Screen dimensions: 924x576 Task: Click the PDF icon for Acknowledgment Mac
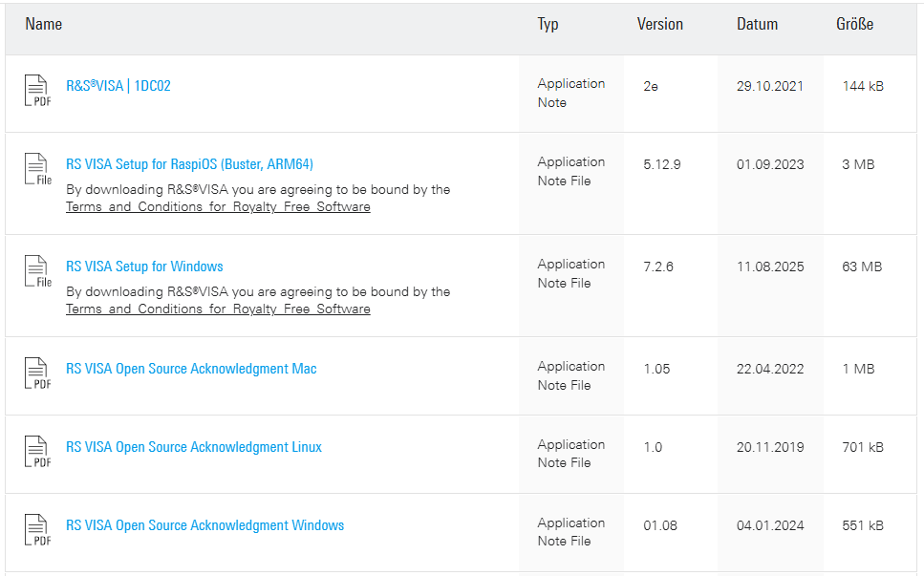(x=37, y=373)
